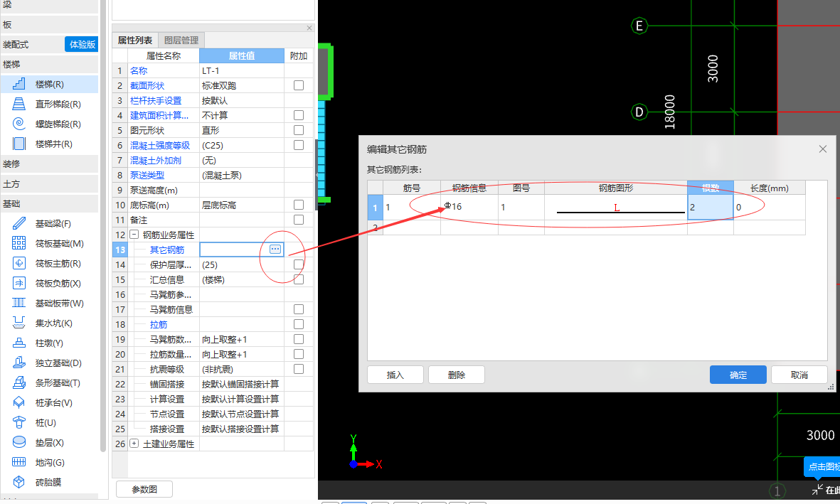Select the 桩(U) pile tool
The width and height of the screenshot is (840, 504).
coord(49,422)
